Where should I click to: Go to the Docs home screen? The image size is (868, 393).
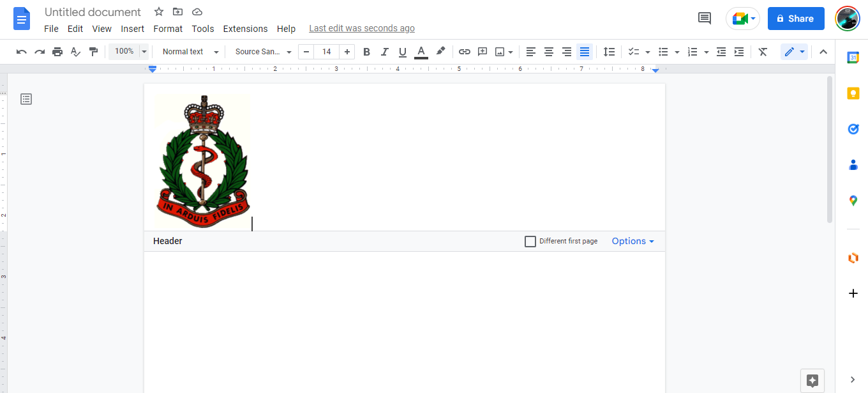coord(22,19)
